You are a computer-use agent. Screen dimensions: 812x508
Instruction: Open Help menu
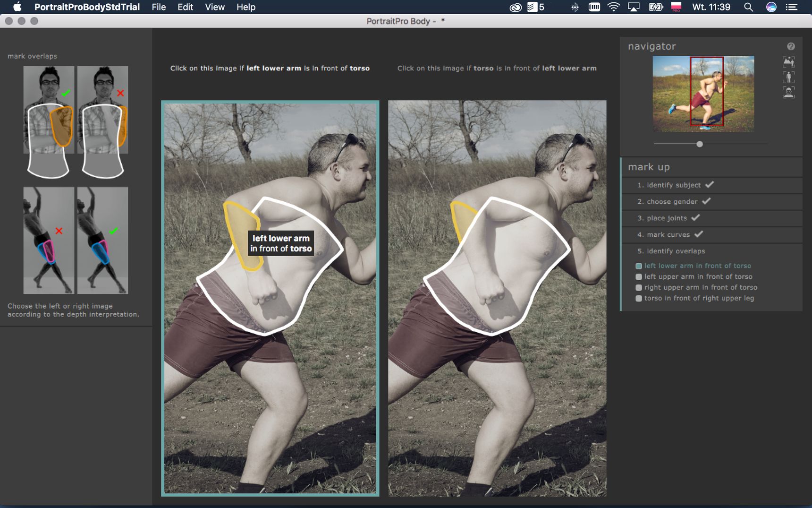pos(246,7)
